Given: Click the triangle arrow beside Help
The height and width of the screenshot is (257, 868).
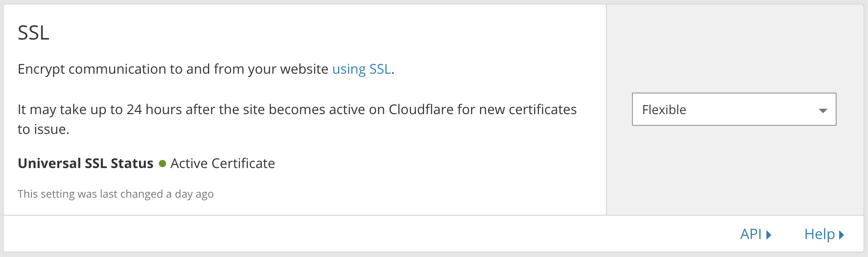Looking at the screenshot, I should [x=842, y=235].
